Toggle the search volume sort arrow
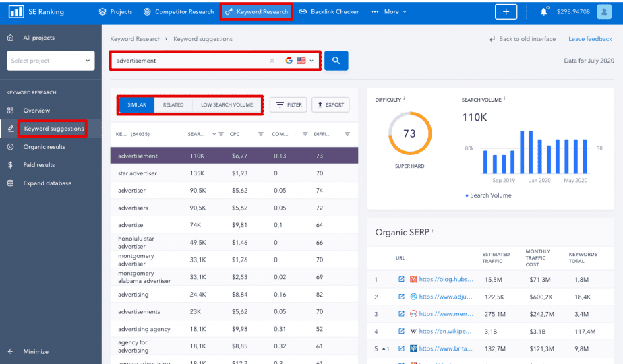Viewport: 623px width, 364px height. 214,134
